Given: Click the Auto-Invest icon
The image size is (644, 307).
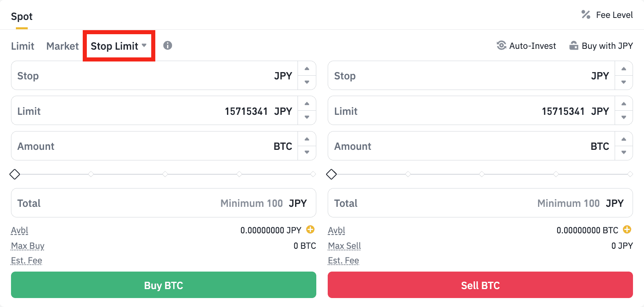Looking at the screenshot, I should click(501, 46).
